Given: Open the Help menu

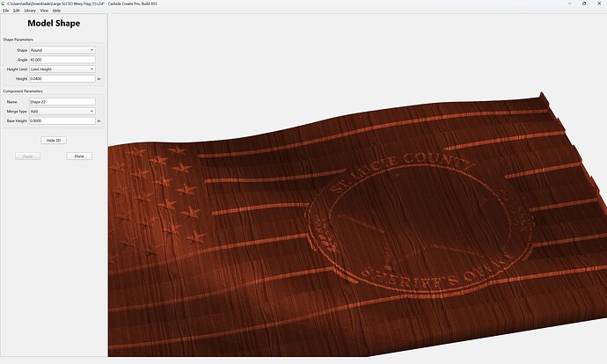Looking at the screenshot, I should [x=56, y=11].
